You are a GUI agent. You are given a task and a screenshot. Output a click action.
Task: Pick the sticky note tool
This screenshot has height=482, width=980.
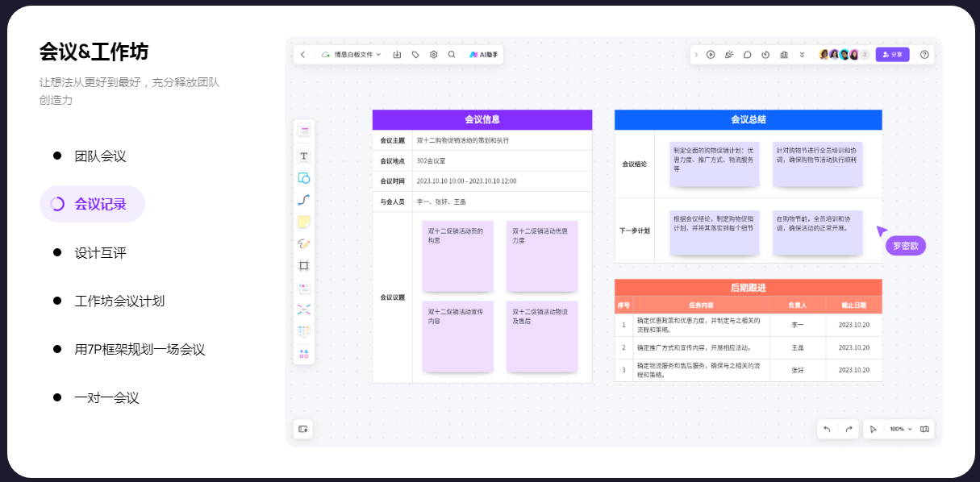[304, 222]
